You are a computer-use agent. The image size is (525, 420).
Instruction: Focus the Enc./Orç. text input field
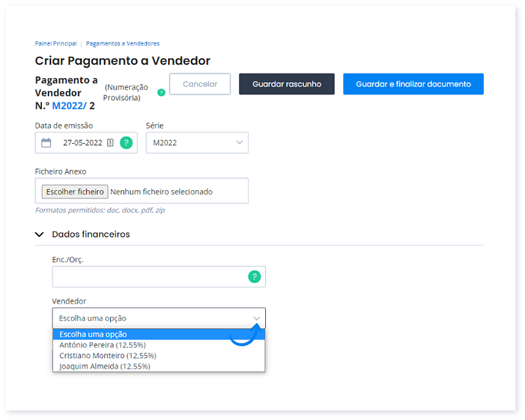[148, 276]
